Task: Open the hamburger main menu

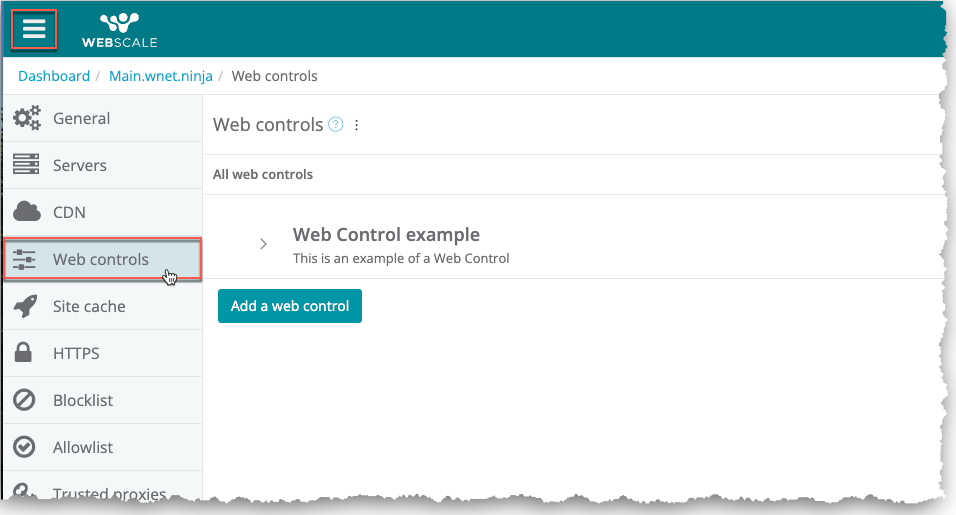Action: pos(34,29)
